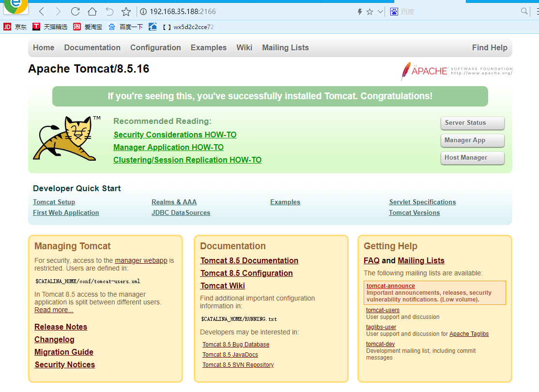Open the Realms & AAA link
The height and width of the screenshot is (392, 539).
coord(174,202)
